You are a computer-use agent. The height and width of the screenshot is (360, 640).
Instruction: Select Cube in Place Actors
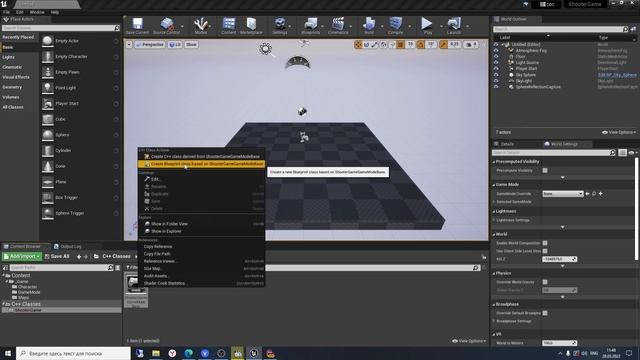point(80,119)
